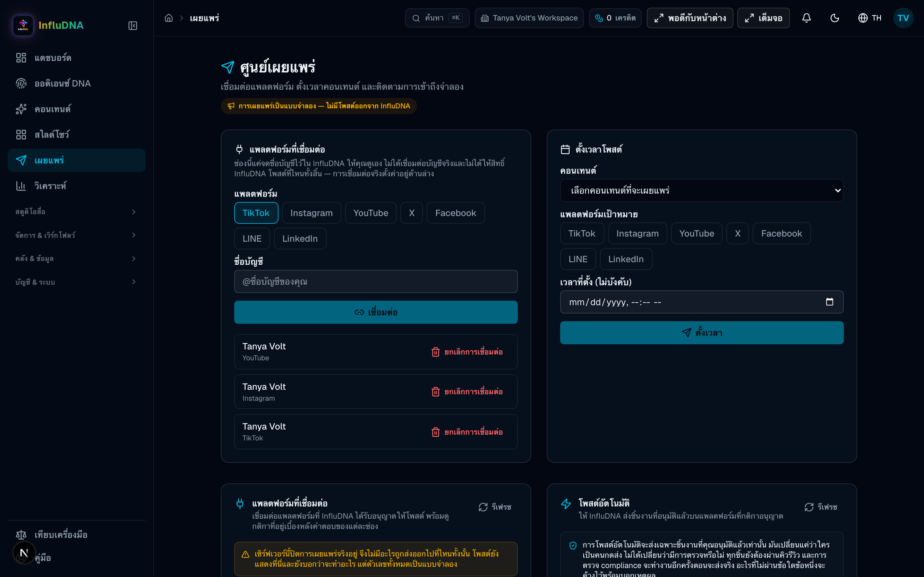The width and height of the screenshot is (924, 577).
Task: Refresh the auto-post section
Action: coord(821,507)
